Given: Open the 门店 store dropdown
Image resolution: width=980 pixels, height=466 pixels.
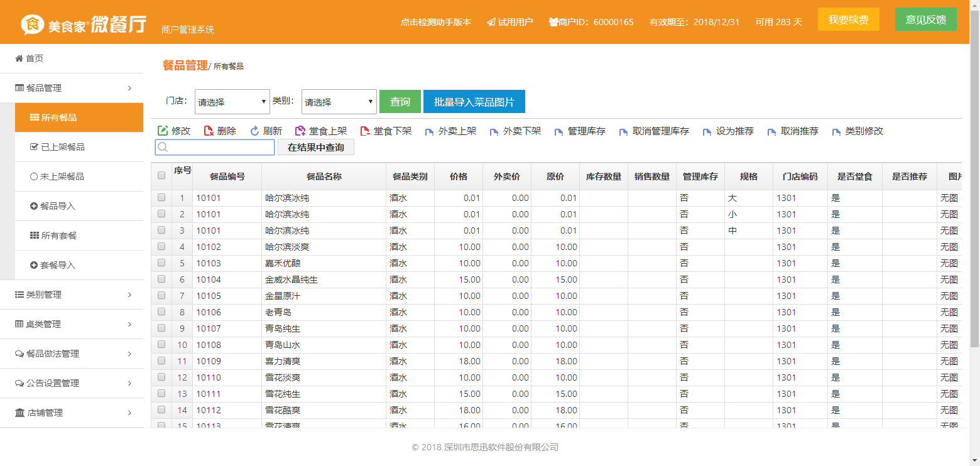Looking at the screenshot, I should coord(232,101).
